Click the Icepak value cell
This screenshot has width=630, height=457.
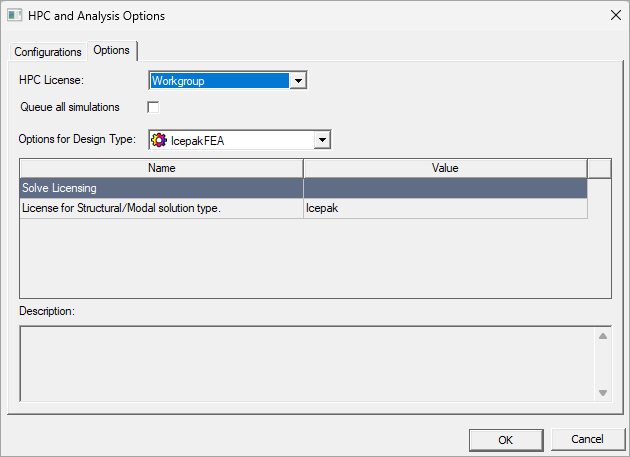point(445,208)
